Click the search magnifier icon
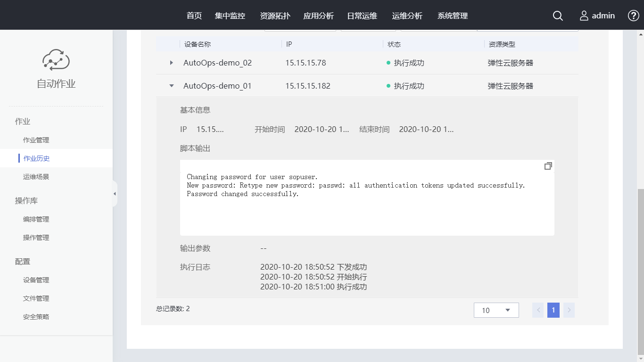This screenshot has height=362, width=644. 558,16
